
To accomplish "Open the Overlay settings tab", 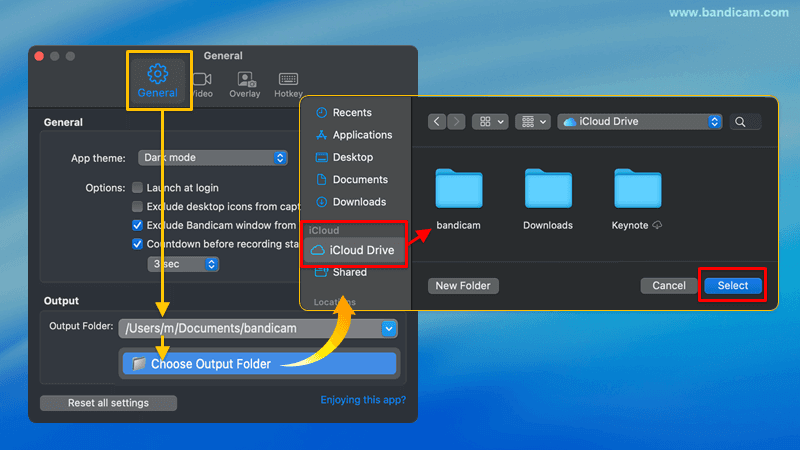I will point(245,85).
